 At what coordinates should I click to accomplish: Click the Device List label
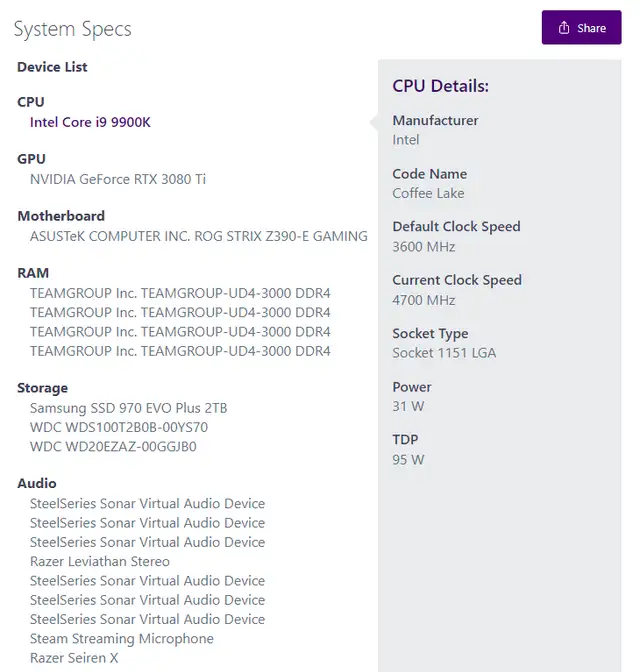52,67
